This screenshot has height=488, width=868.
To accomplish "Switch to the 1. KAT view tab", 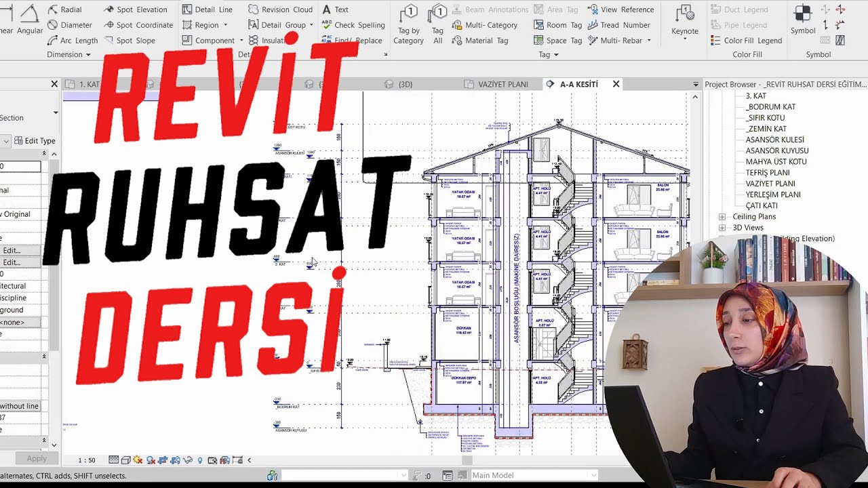I will click(83, 84).
